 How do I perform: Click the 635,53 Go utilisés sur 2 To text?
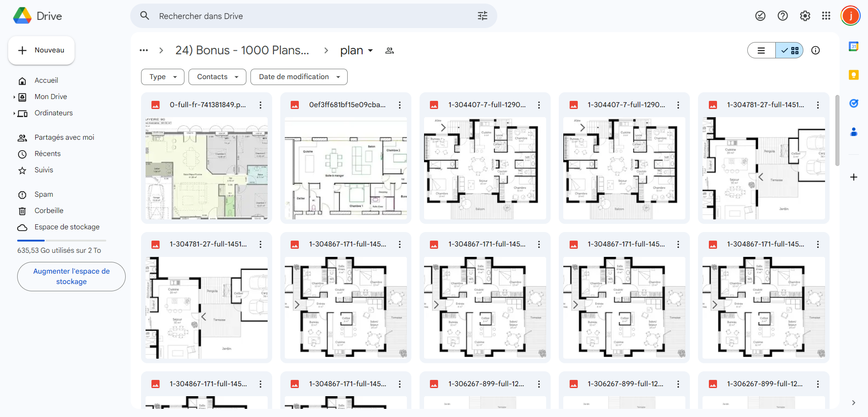(x=59, y=250)
